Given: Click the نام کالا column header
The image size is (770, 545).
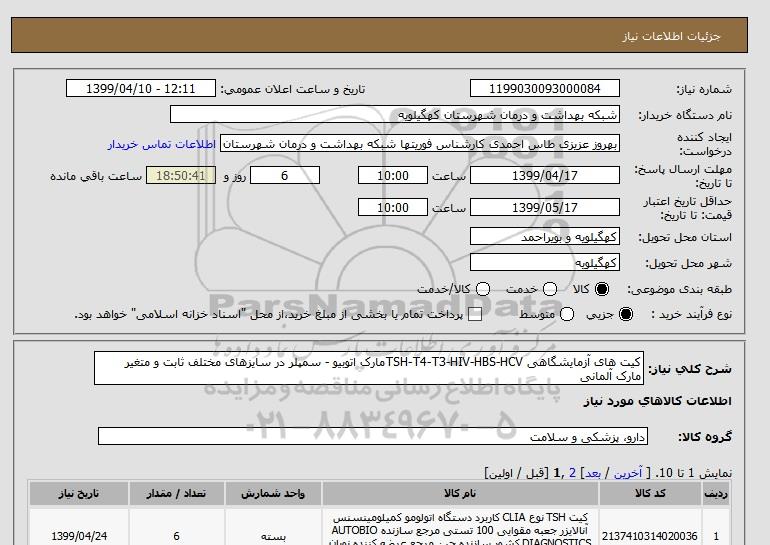Looking at the screenshot, I should point(460,493).
